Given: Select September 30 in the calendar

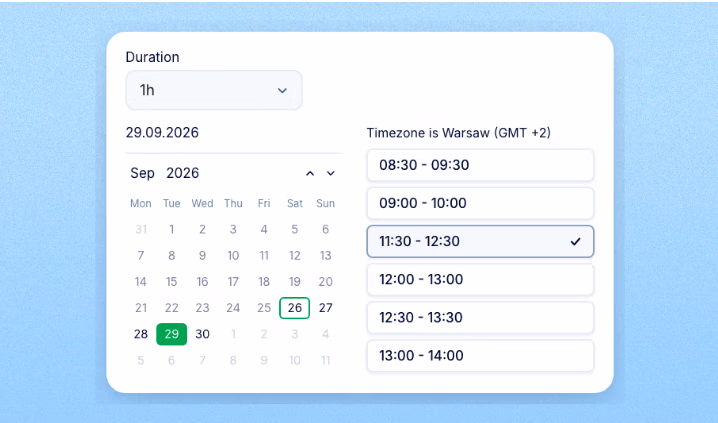Looking at the screenshot, I should [202, 334].
